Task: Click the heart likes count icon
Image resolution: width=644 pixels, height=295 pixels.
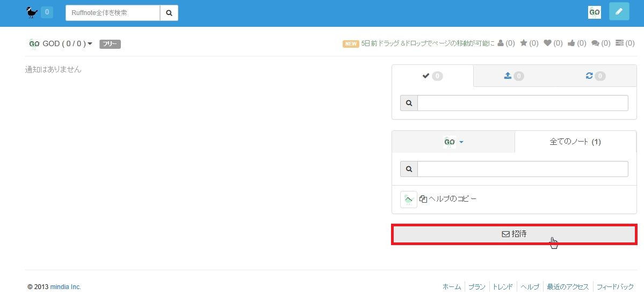Action: click(x=547, y=43)
